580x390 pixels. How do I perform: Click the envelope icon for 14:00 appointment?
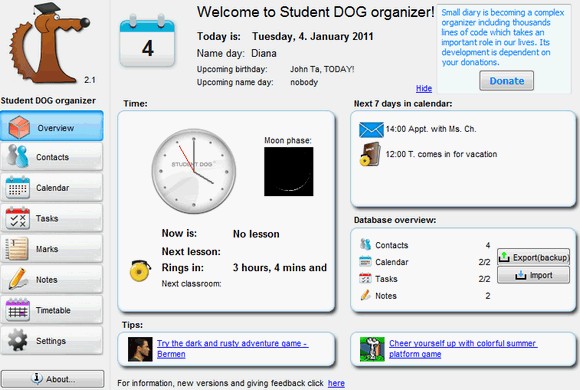pos(371,130)
